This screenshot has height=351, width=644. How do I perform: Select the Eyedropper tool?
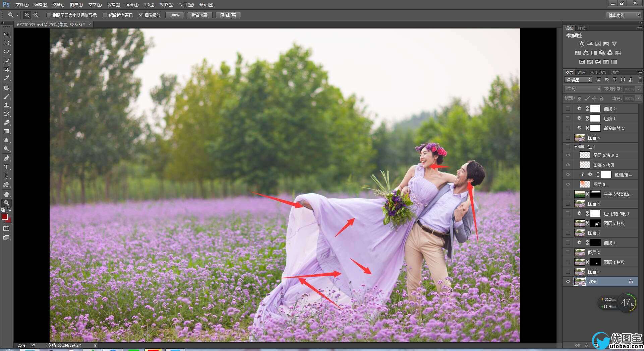(x=6, y=78)
